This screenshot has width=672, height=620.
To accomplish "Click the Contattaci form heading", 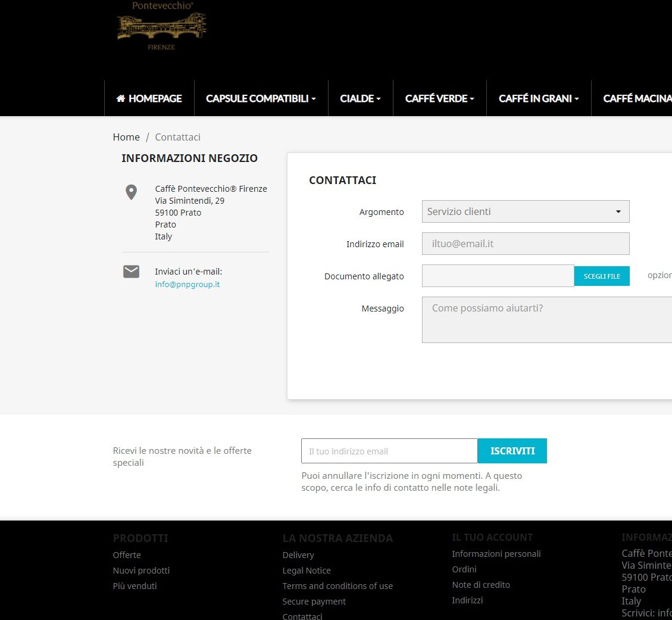I will coord(342,180).
